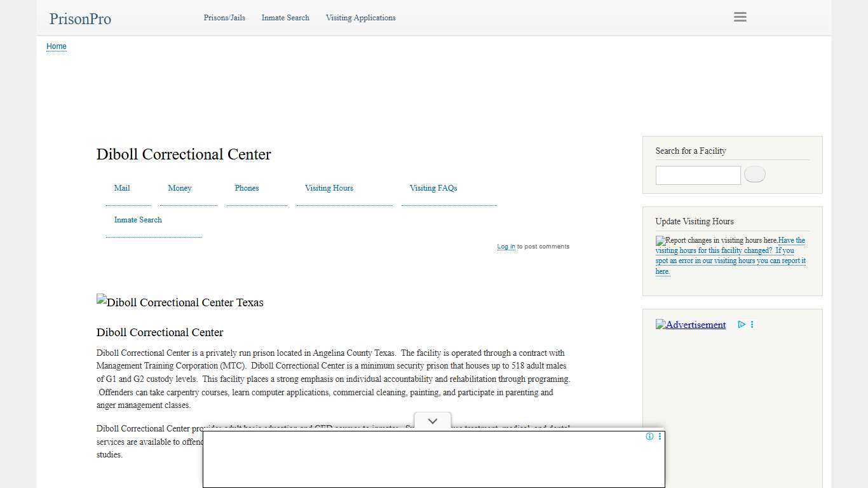Select the Money tab
Screen dimensions: 868x488
180,188
